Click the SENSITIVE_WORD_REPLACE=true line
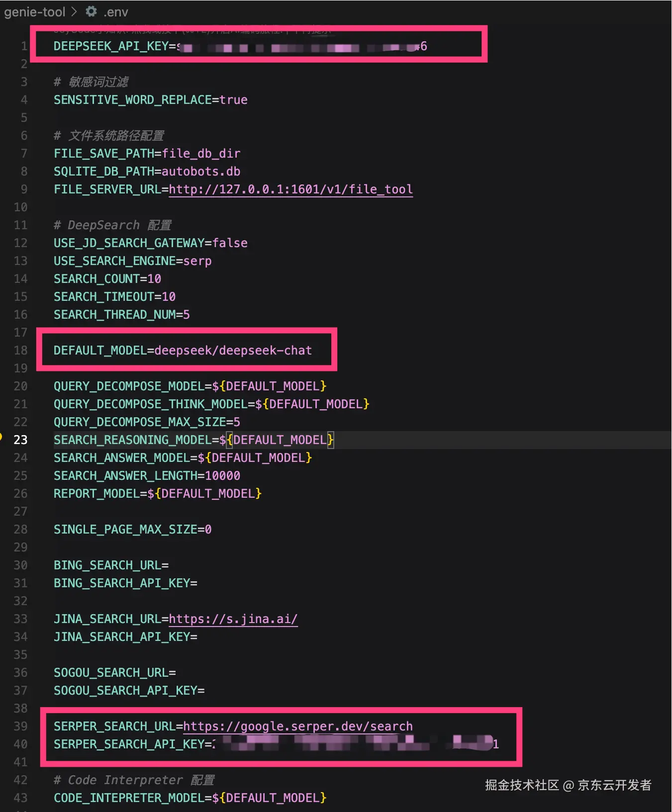672x812 pixels. (150, 100)
